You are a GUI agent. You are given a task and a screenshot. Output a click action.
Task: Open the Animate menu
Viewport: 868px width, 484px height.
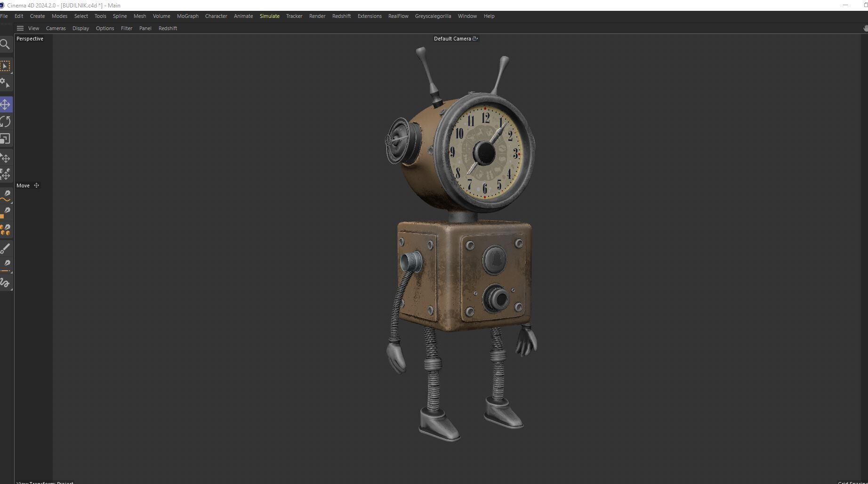(x=243, y=16)
